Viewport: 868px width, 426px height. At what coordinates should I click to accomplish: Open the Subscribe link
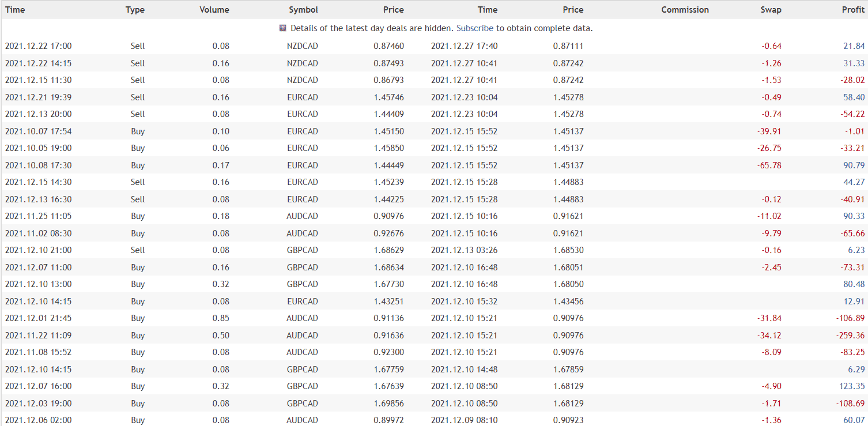474,28
